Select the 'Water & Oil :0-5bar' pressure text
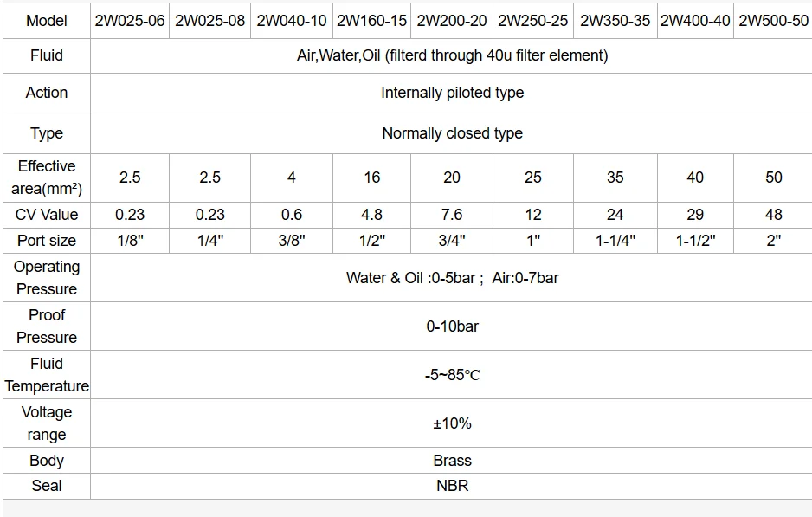 click(410, 278)
